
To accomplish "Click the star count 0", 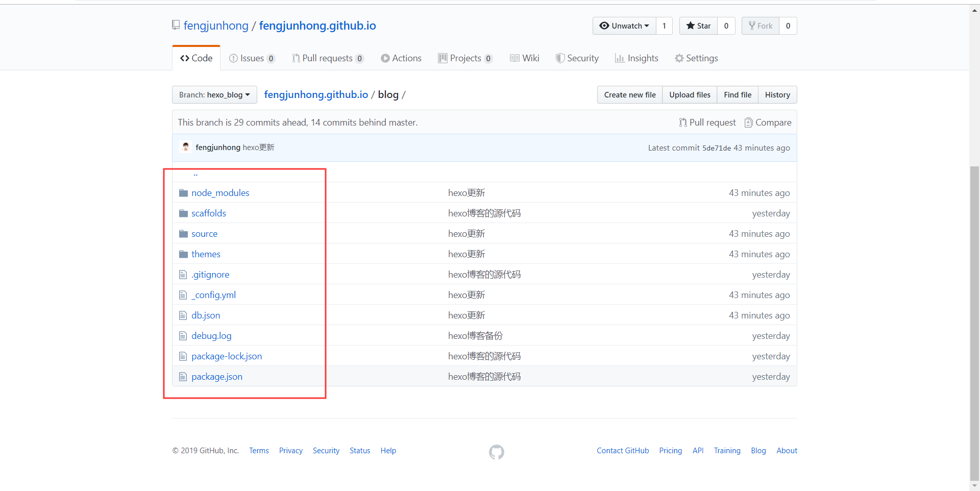I will (726, 26).
